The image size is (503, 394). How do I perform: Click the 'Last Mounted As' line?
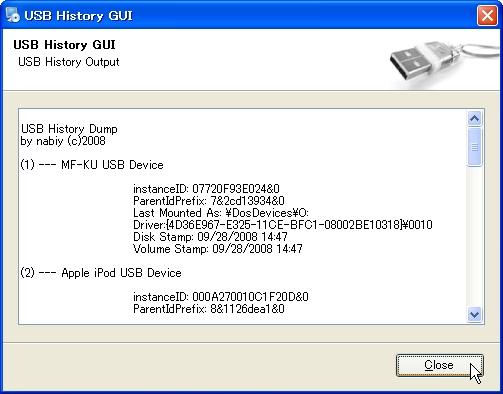[x=221, y=213]
